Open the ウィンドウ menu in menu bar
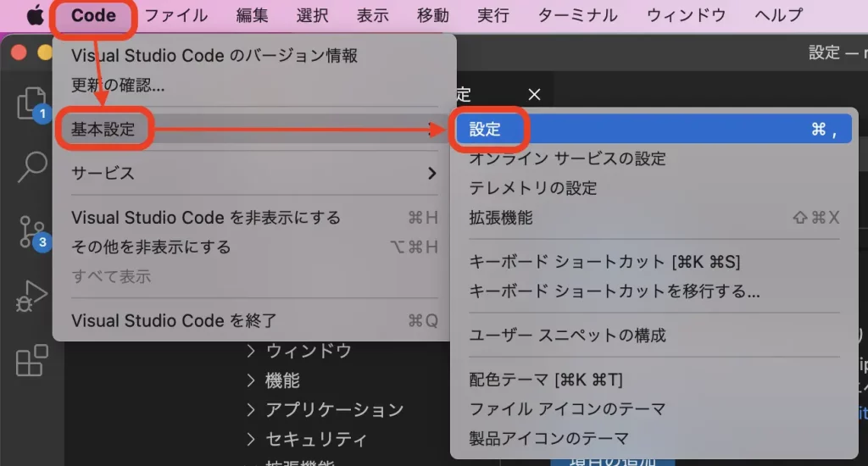 [687, 15]
